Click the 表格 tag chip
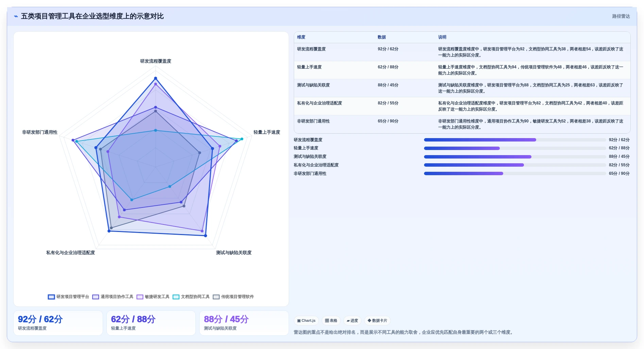Screen dimensions: 644x349 pyautogui.click(x=331, y=320)
